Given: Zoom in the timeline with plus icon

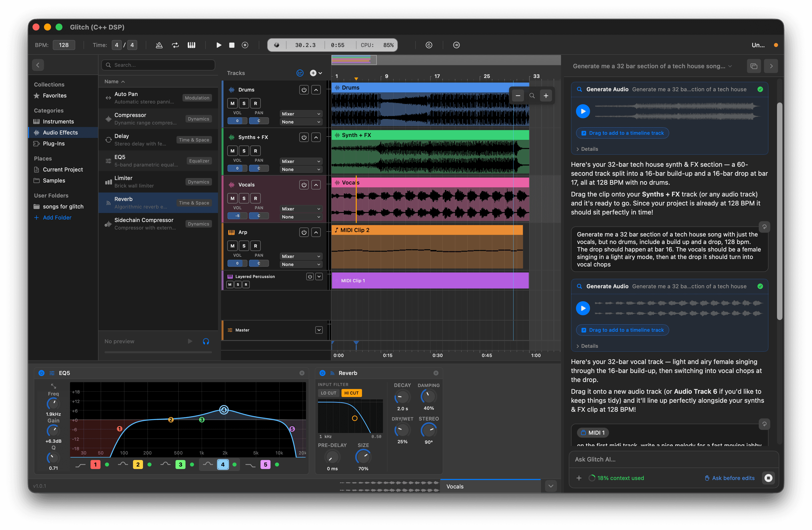Looking at the screenshot, I should [x=546, y=96].
